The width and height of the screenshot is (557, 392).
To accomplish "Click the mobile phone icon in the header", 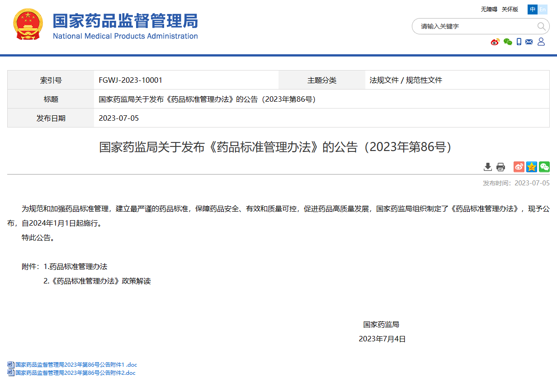I will [519, 42].
